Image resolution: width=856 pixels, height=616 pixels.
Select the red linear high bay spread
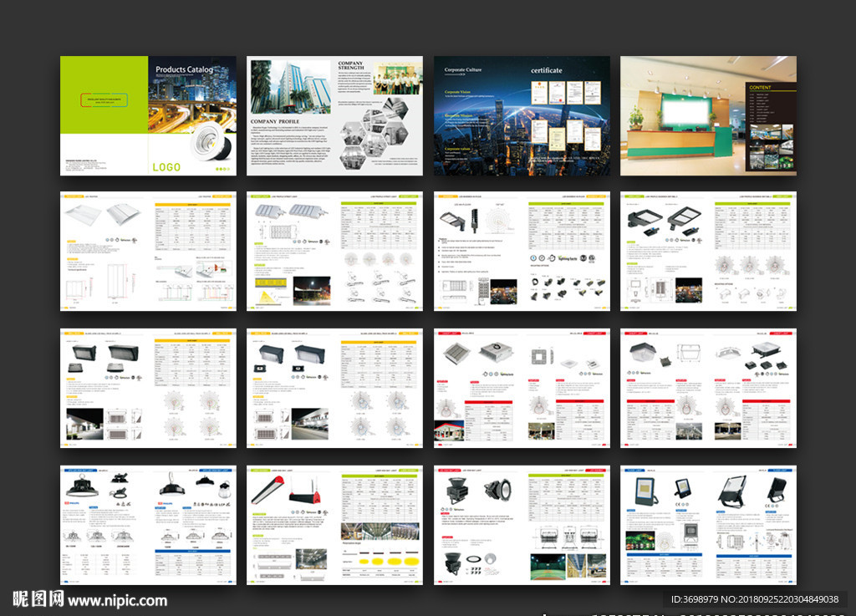coord(334,526)
